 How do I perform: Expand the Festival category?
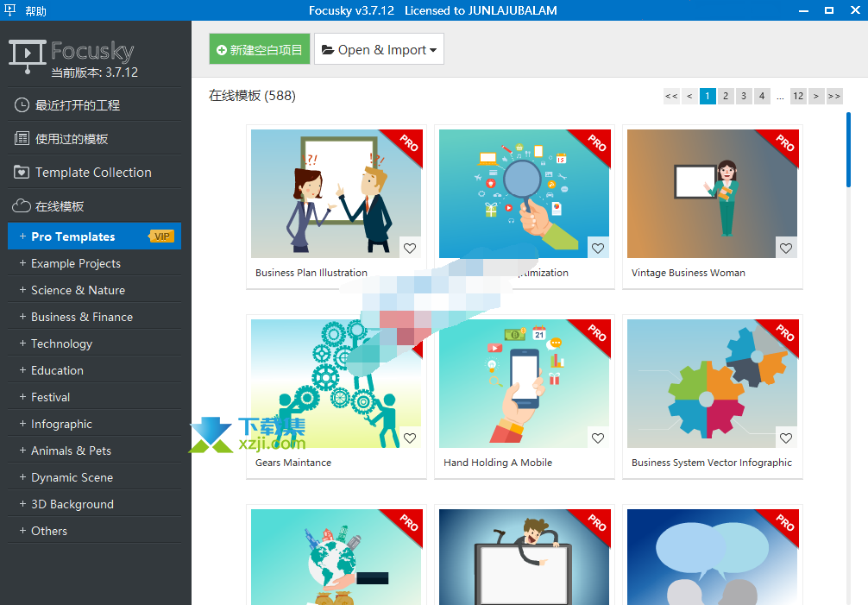coord(22,397)
